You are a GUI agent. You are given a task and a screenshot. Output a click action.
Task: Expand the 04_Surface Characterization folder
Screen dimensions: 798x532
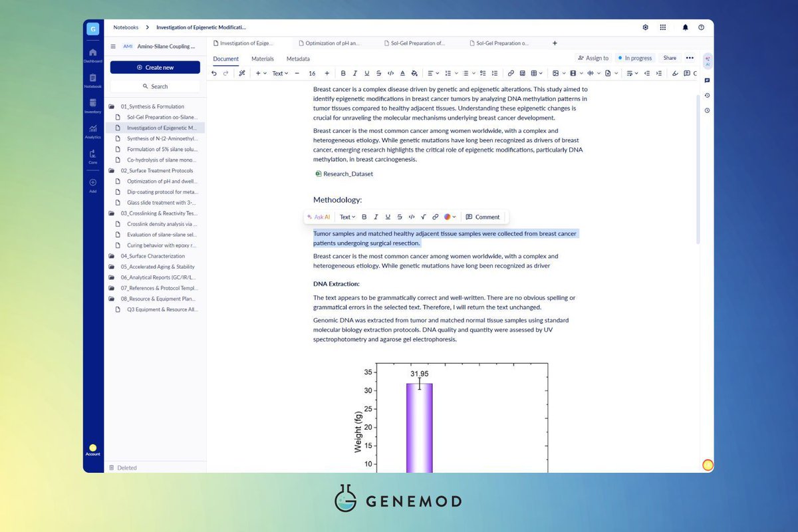(112, 256)
